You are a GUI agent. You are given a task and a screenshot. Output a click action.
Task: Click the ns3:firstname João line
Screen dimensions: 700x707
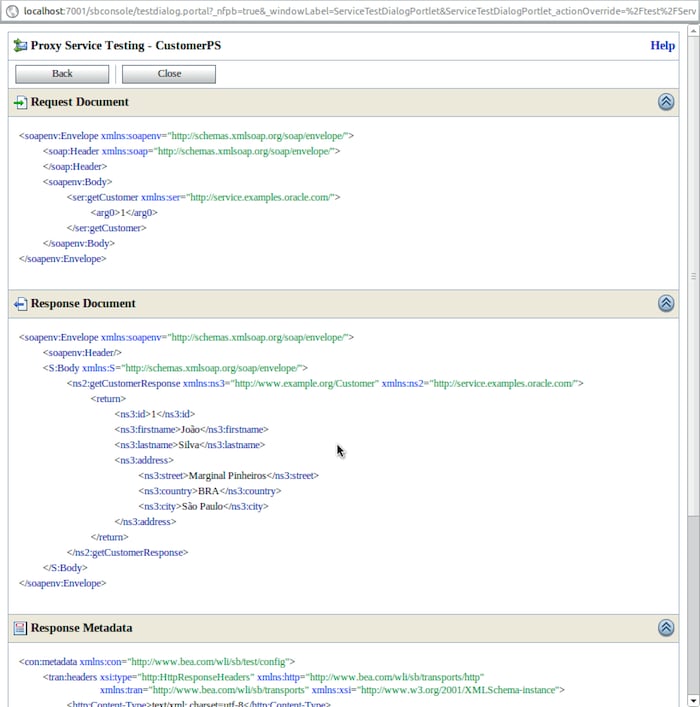[x=191, y=429]
